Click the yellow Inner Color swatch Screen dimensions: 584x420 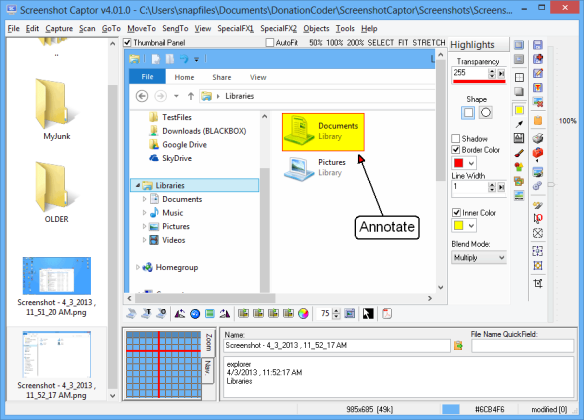458,226
